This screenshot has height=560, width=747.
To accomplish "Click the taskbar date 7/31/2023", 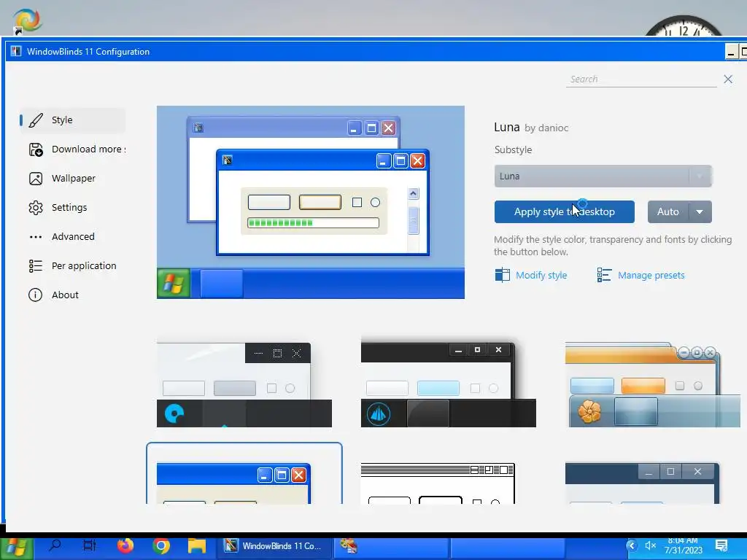I will (683, 551).
